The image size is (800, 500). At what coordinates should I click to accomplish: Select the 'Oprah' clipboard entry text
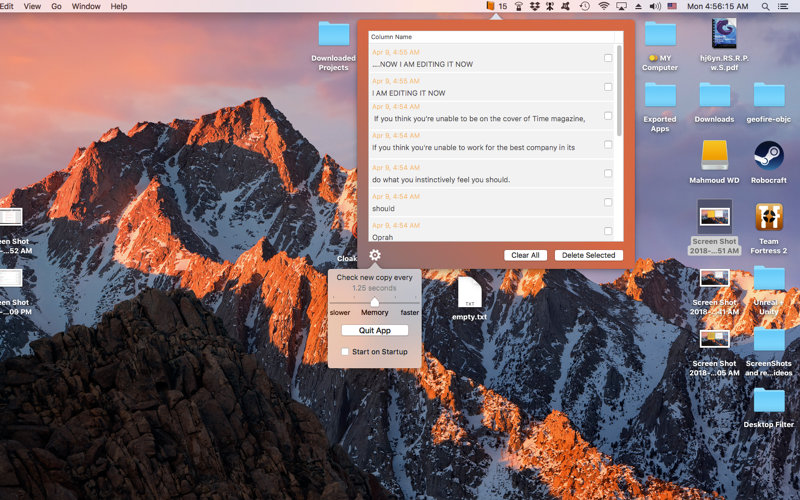pyautogui.click(x=383, y=237)
